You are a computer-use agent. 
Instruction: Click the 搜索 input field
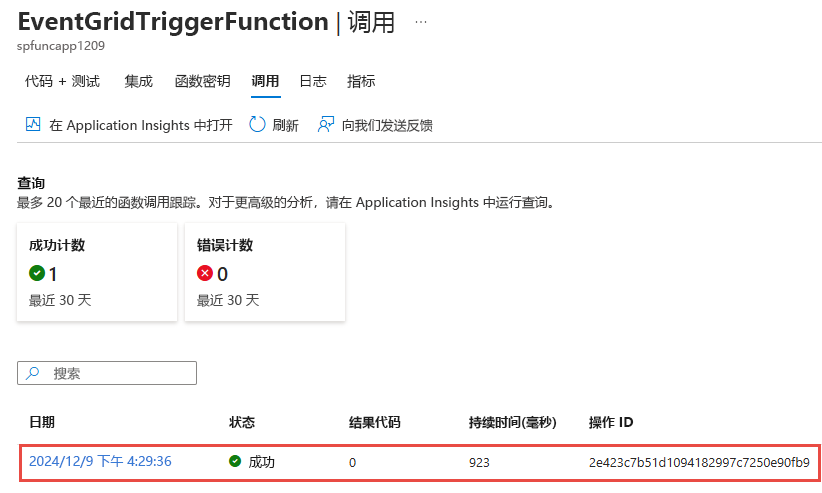pos(107,373)
